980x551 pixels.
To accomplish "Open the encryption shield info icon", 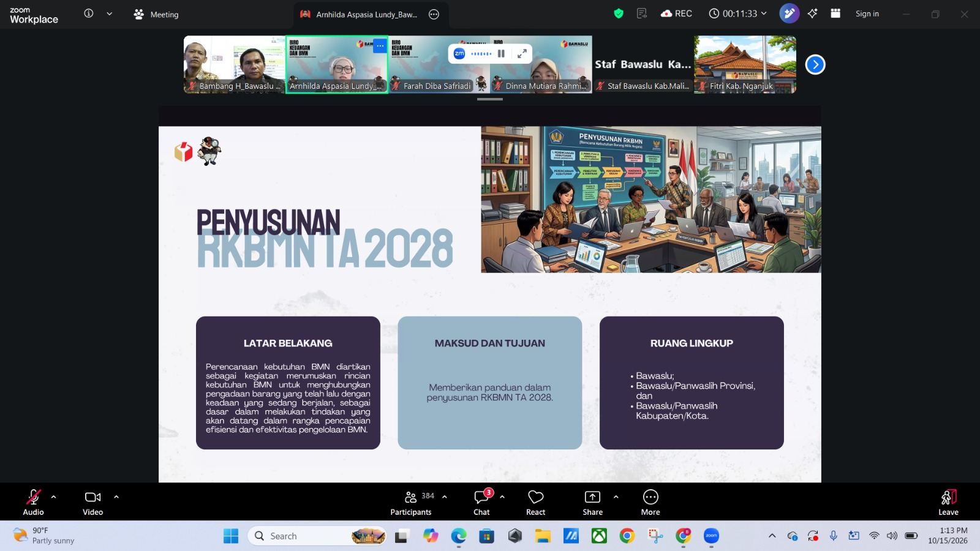I will click(x=619, y=13).
